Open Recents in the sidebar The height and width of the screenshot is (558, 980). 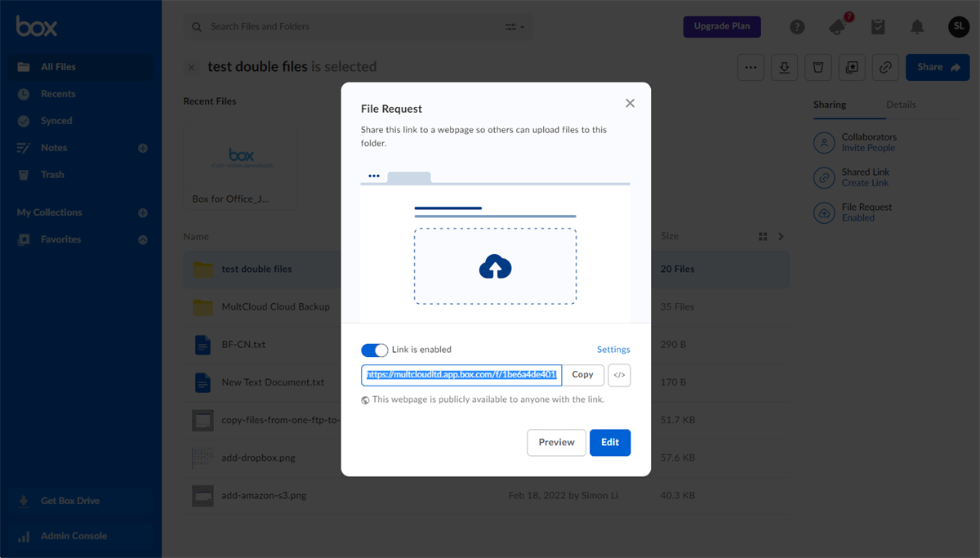point(58,94)
